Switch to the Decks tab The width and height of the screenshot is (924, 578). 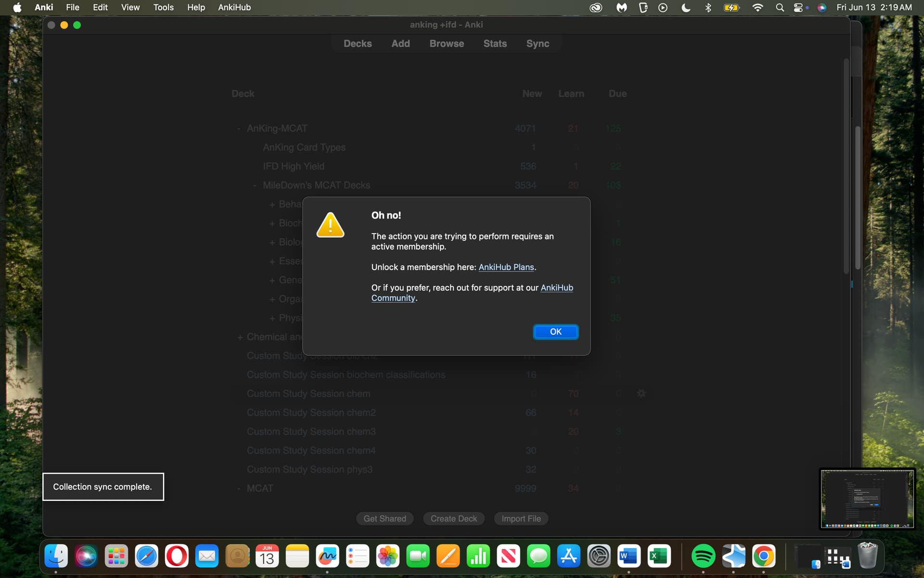tap(358, 43)
